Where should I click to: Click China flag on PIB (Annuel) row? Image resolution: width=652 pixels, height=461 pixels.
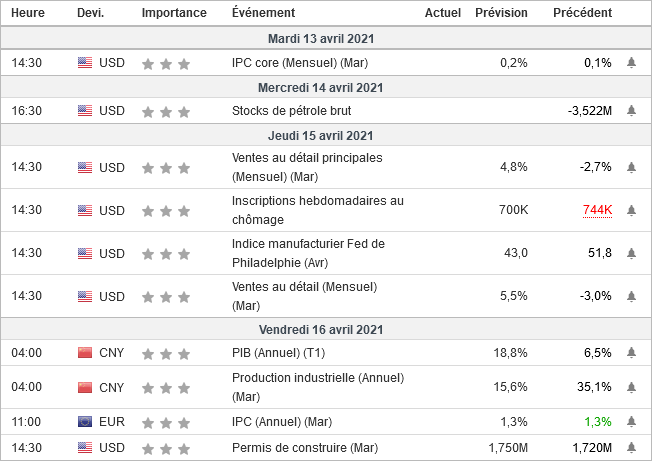[84, 353]
